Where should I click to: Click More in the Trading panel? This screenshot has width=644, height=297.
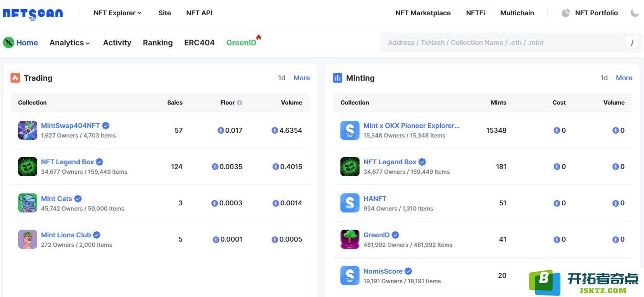[302, 78]
